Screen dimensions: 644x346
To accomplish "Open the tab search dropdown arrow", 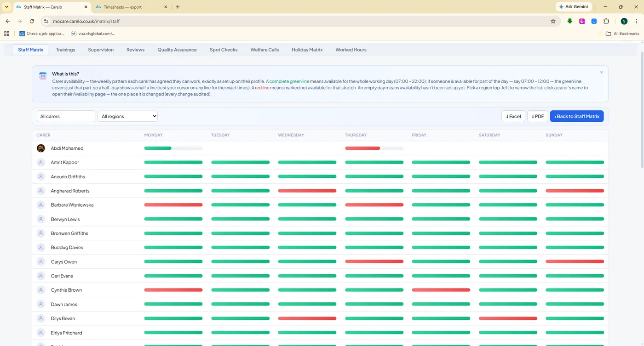I will [6, 7].
